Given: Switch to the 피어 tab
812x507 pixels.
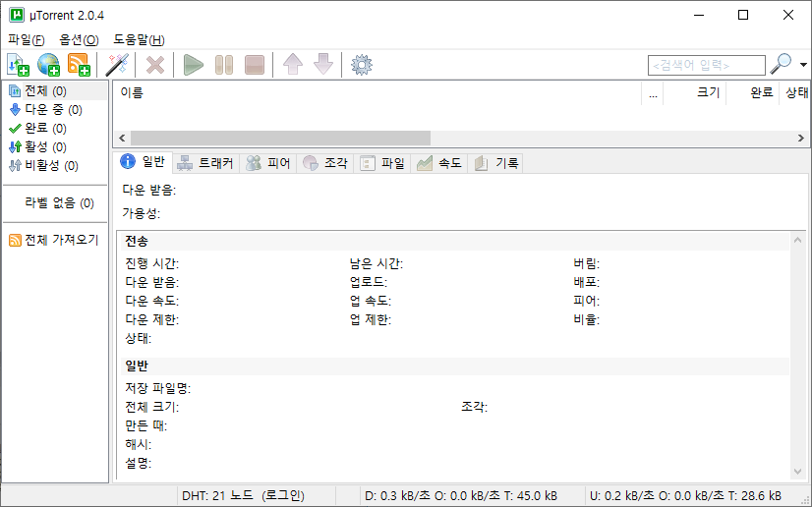Looking at the screenshot, I should click(267, 163).
